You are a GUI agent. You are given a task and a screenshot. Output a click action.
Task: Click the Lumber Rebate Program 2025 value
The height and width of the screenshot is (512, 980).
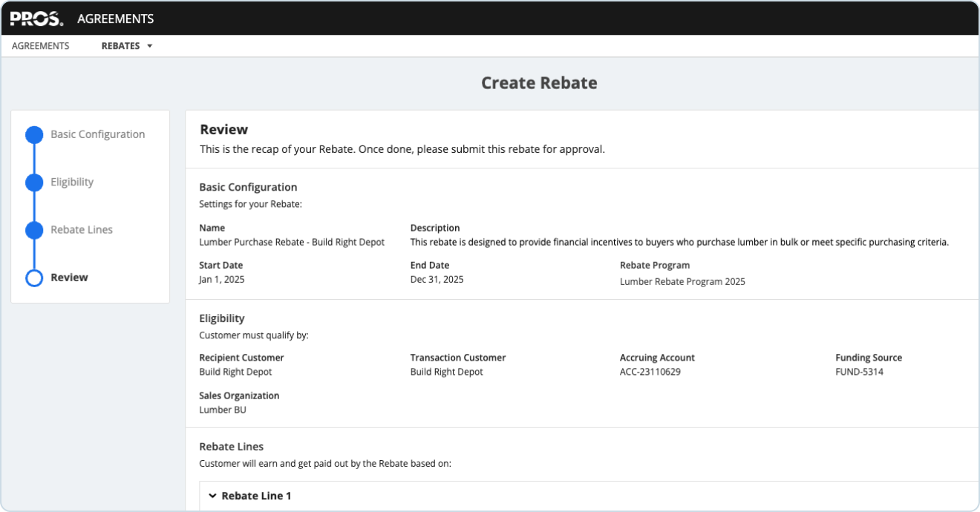pos(682,282)
